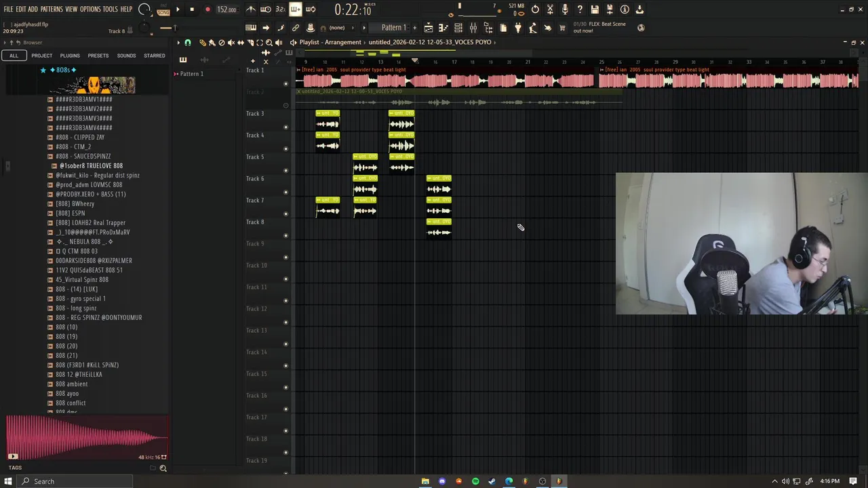
Task: Click the main volume knob
Action: 144,9
